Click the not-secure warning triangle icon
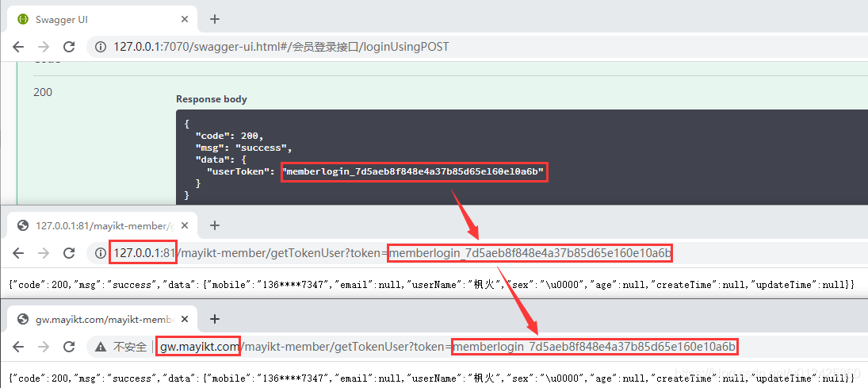The height and width of the screenshot is (388, 868). click(x=101, y=347)
